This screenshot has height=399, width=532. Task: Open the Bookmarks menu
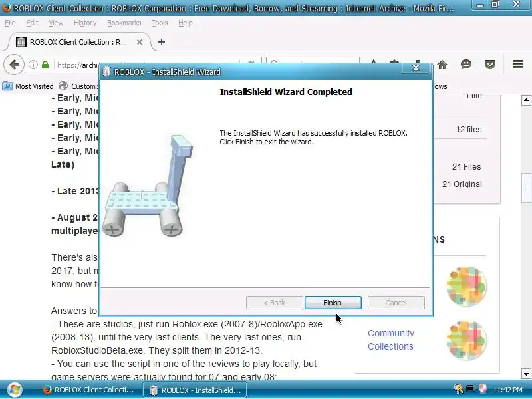(124, 23)
